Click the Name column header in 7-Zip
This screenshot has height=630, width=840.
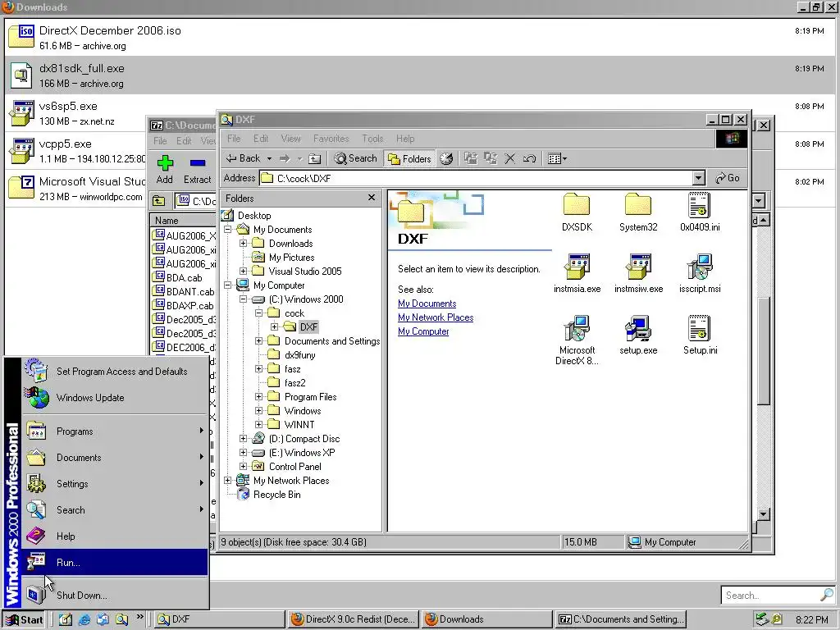click(184, 220)
